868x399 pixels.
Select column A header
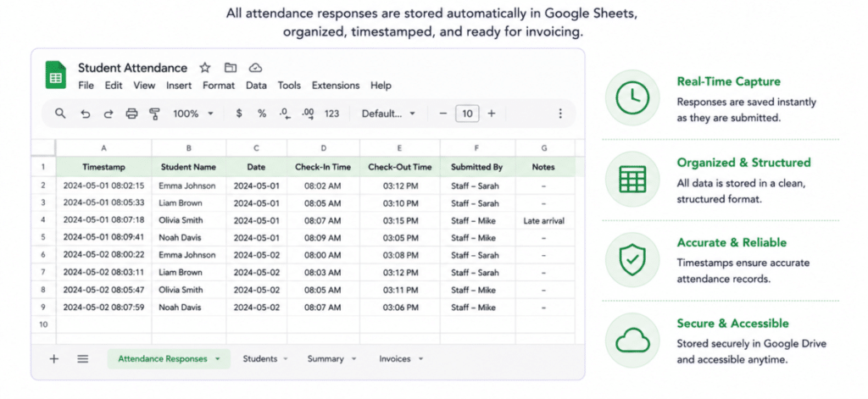click(103, 147)
